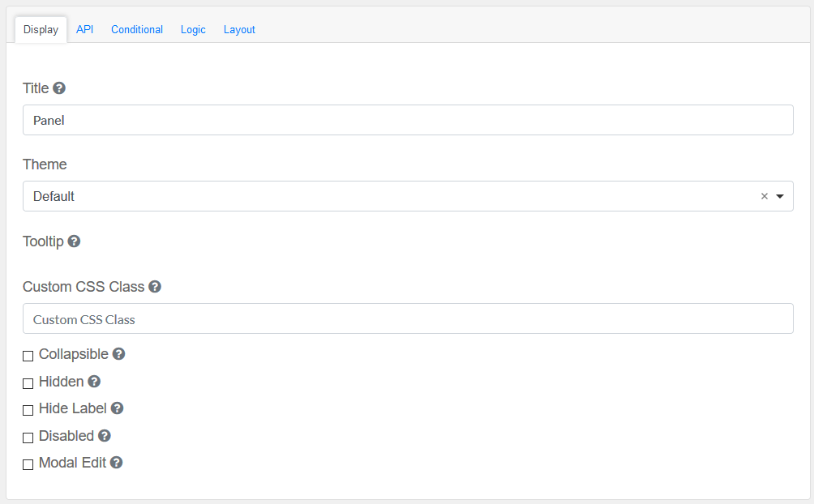Check the Hidden checkbox
Screen dimensions: 814x504
coord(28,383)
